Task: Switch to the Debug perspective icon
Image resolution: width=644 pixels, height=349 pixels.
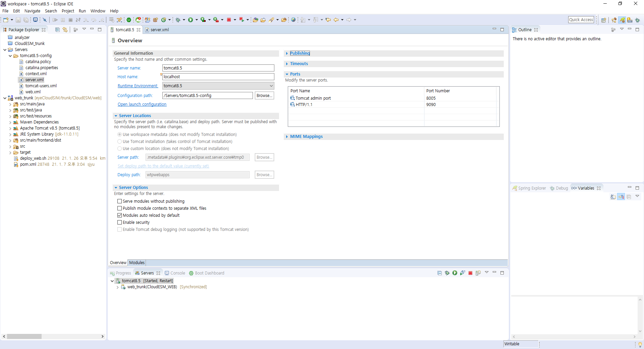Action: tap(638, 20)
